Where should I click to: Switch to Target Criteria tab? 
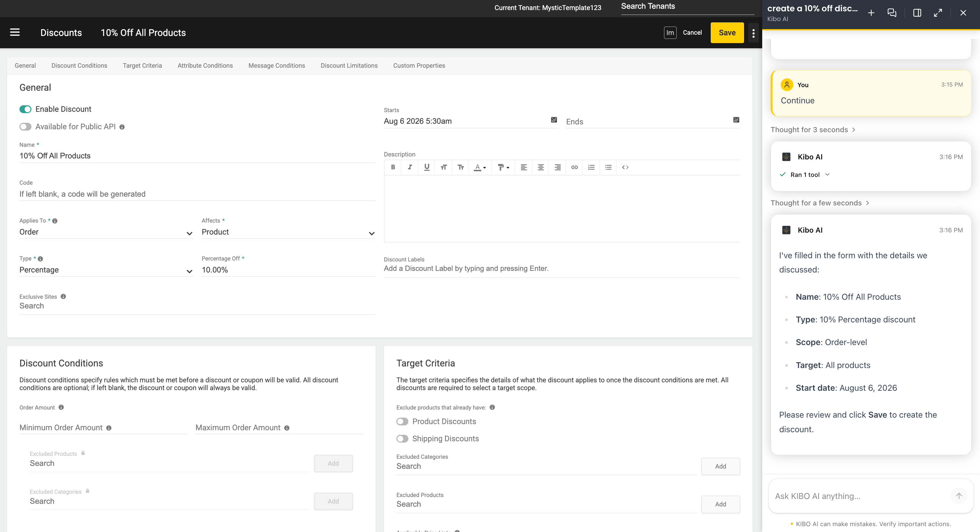pos(142,65)
